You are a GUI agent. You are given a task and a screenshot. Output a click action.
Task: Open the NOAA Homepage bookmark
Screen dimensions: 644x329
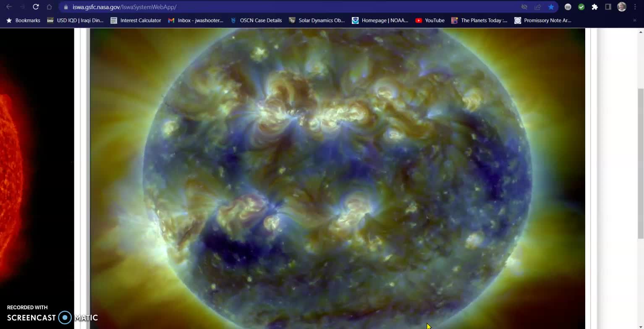click(x=380, y=20)
